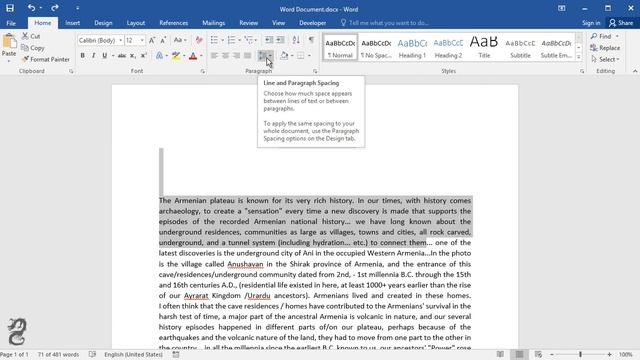640x360 pixels.
Task: Click the Share button
Action: pos(621,23)
